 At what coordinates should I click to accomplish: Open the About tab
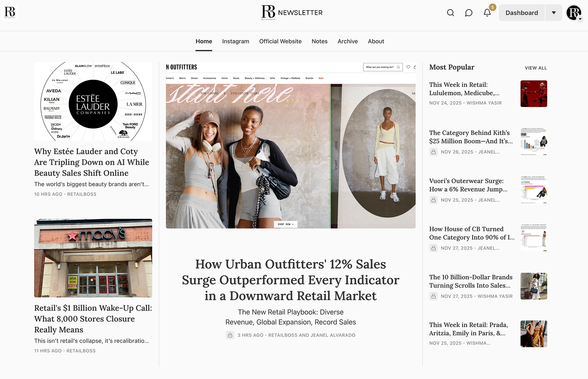[x=376, y=42]
